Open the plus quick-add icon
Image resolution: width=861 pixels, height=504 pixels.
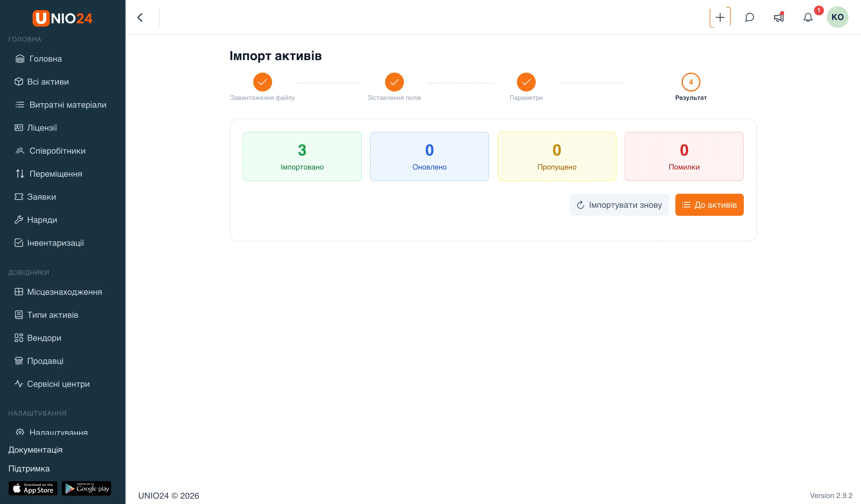click(x=720, y=17)
